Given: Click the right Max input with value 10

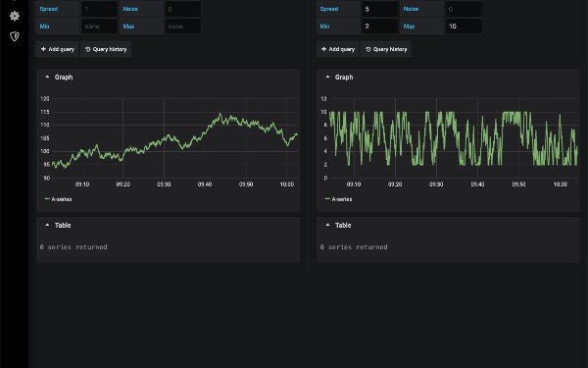Looking at the screenshot, I should coord(464,26).
